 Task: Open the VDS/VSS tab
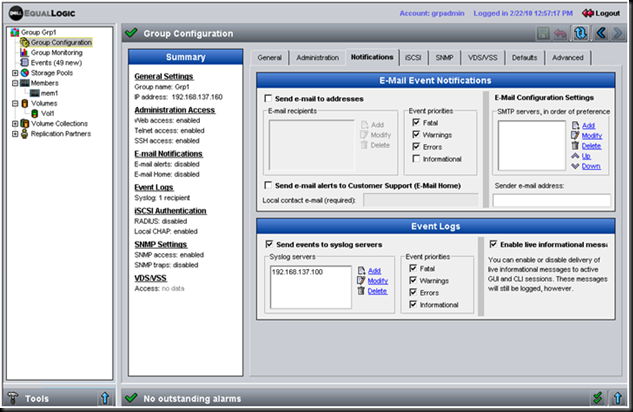[482, 58]
